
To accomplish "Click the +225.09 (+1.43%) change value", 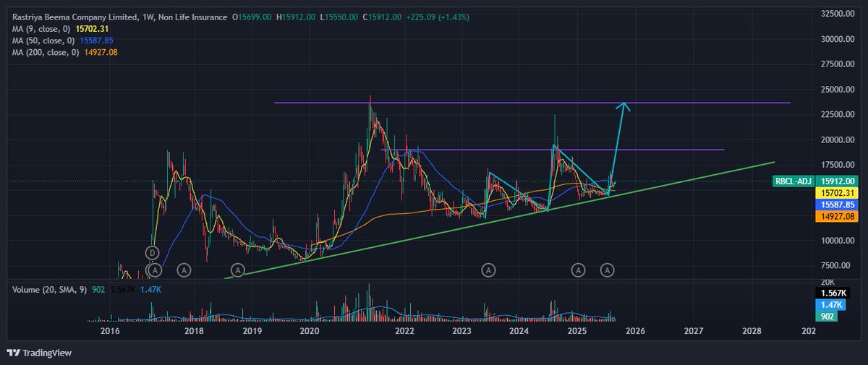I will coord(437,16).
